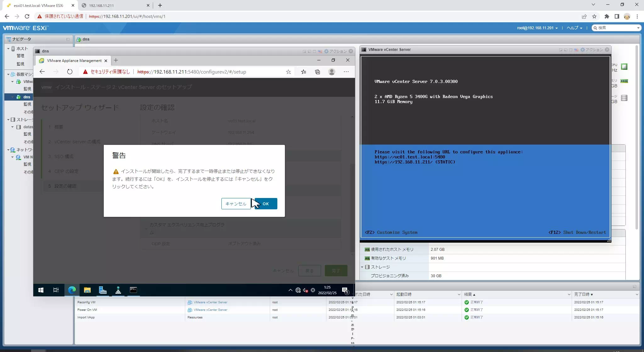The height and width of the screenshot is (352, 644).
Task: Reload the ESXi page in Chrome
Action: pos(27,16)
